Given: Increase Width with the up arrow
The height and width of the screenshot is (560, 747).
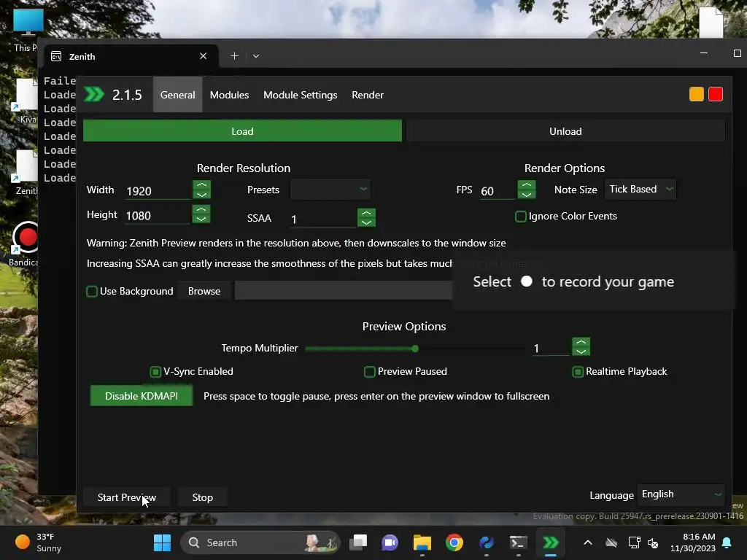Looking at the screenshot, I should point(201,185).
